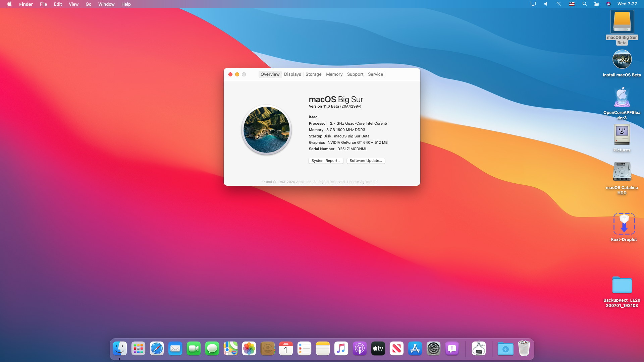644x362 pixels.
Task: Open the volume control in menu bar
Action: 546,4
